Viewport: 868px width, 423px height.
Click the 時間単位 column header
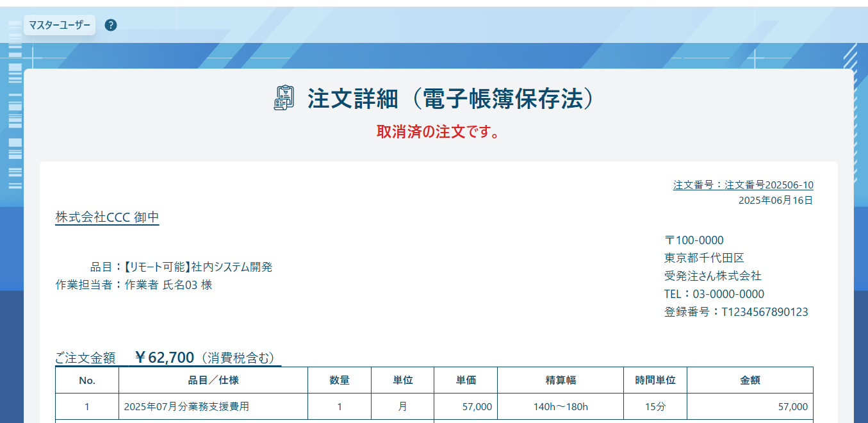655,380
